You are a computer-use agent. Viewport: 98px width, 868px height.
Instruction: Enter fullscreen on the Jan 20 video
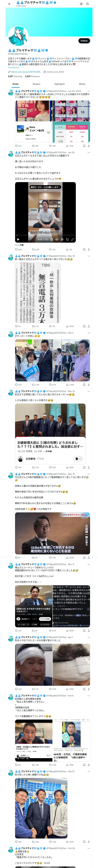tap(72, 239)
